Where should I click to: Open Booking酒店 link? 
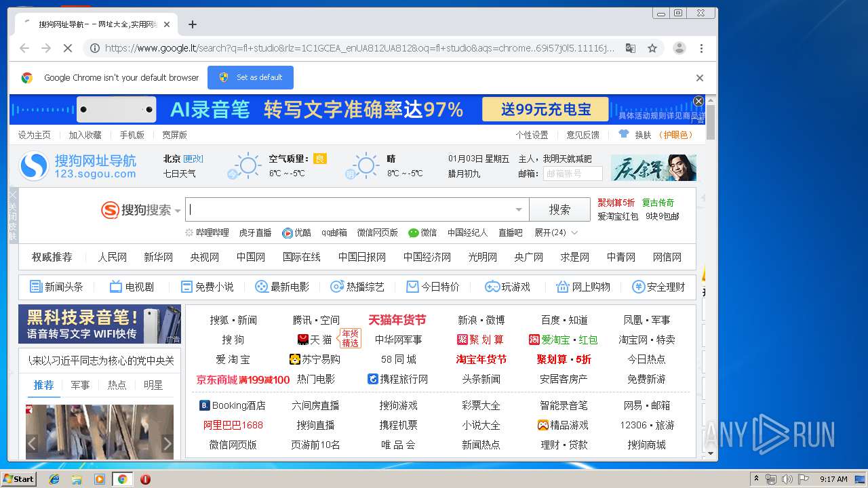pos(232,405)
